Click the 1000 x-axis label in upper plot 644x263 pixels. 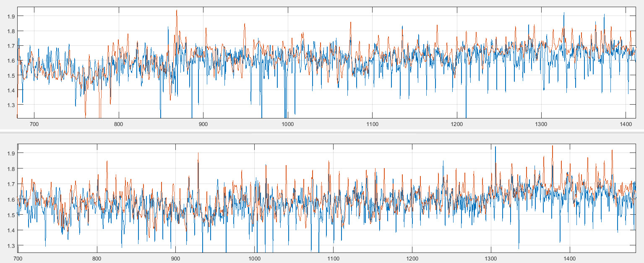point(287,124)
